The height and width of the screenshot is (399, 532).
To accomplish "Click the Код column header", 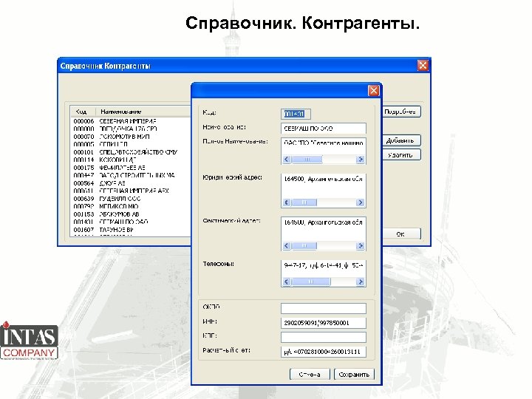I will (83, 112).
